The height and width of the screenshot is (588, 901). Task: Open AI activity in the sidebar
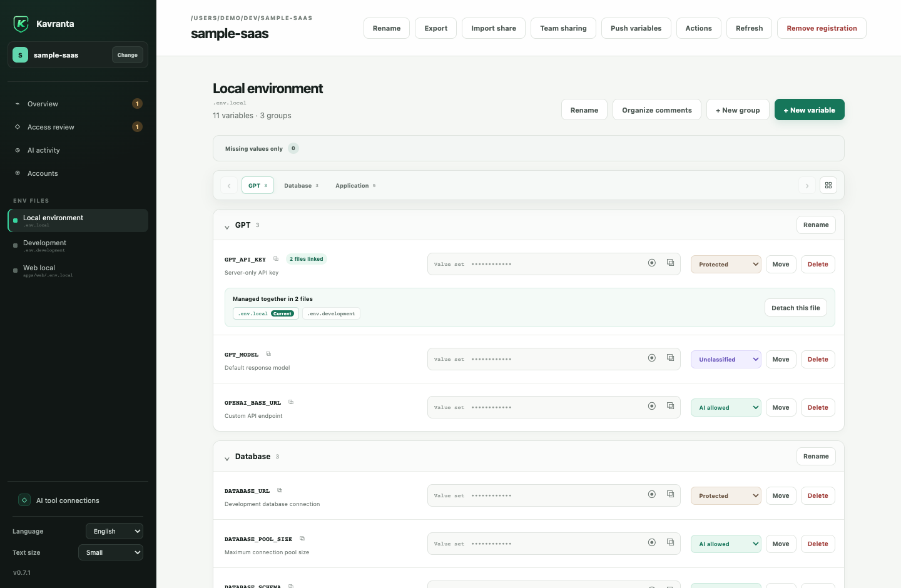click(78, 150)
